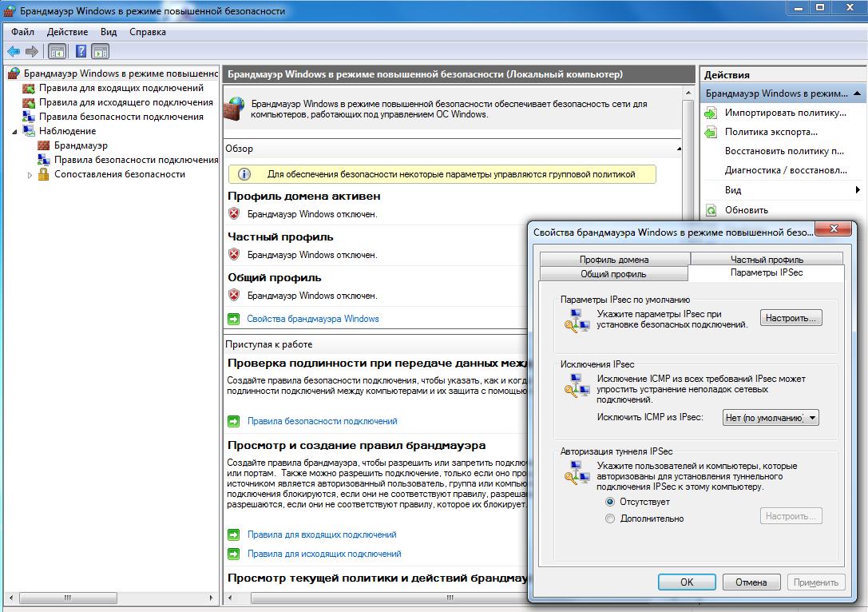Viewport: 868px width, 612px height.
Task: Toggle the action pane toolbar icon
Action: click(x=100, y=51)
